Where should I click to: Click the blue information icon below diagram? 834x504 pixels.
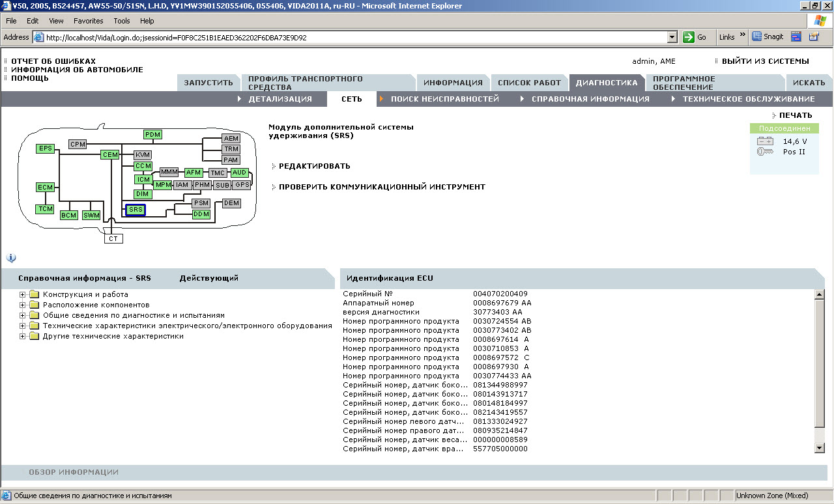(11, 258)
